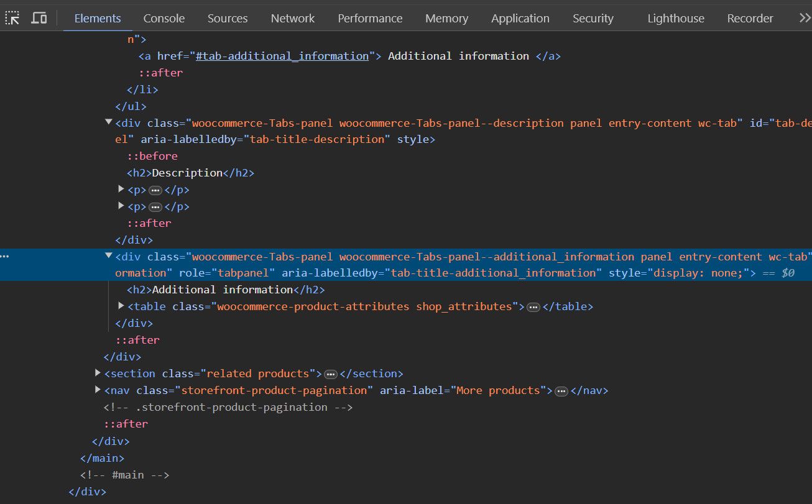
Task: Open the Application tab
Action: 520,19
